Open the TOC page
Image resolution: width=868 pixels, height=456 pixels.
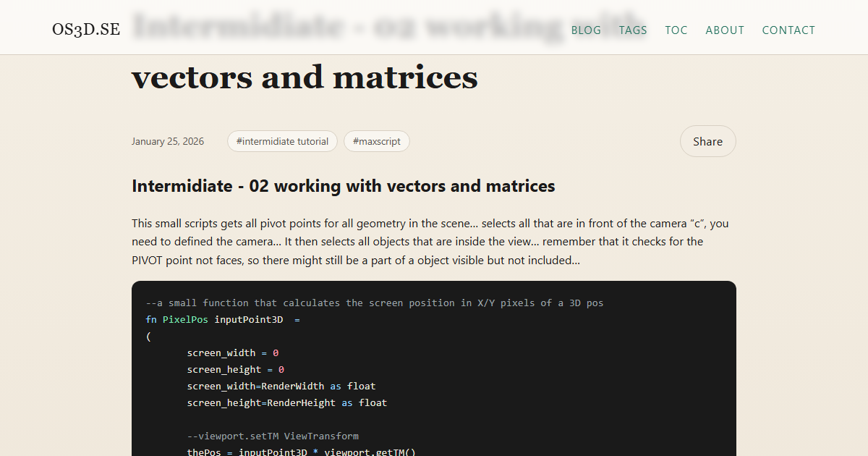click(676, 30)
